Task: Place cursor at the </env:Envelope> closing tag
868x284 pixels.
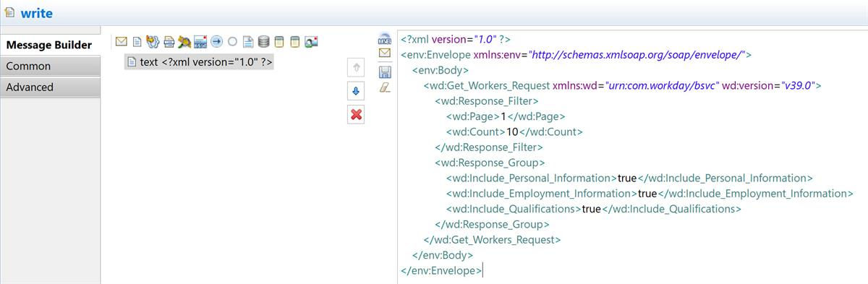Action: pyautogui.click(x=441, y=270)
